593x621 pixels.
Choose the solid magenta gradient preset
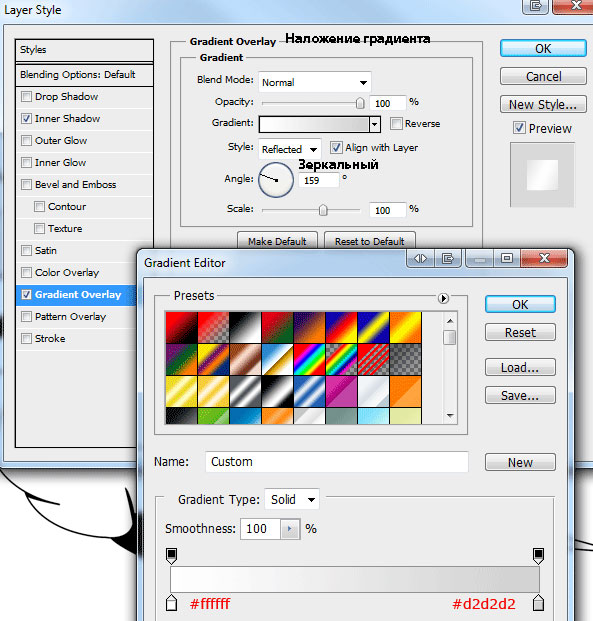pyautogui.click(x=341, y=391)
